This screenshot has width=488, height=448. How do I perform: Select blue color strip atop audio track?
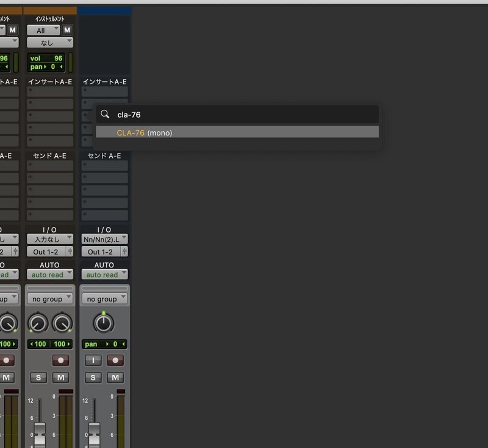pyautogui.click(x=104, y=10)
